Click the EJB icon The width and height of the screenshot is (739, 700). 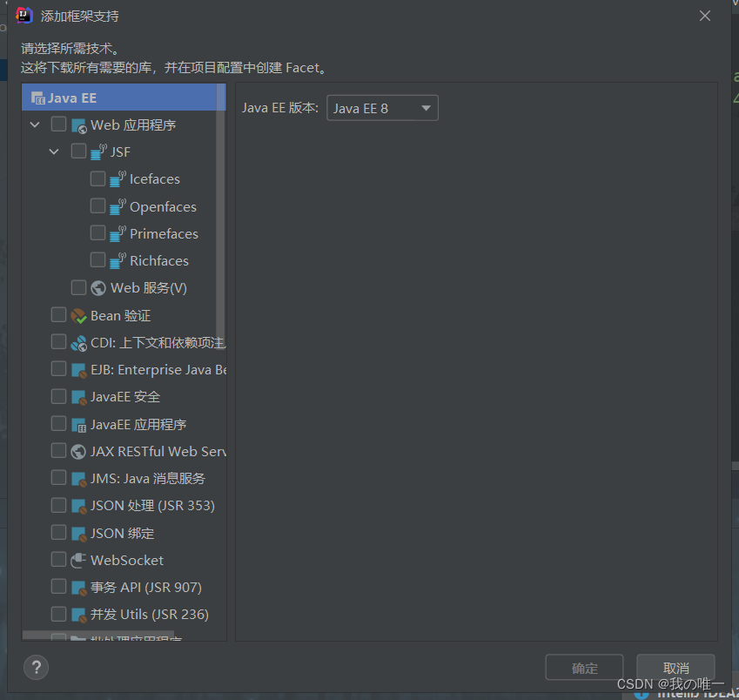(78, 370)
